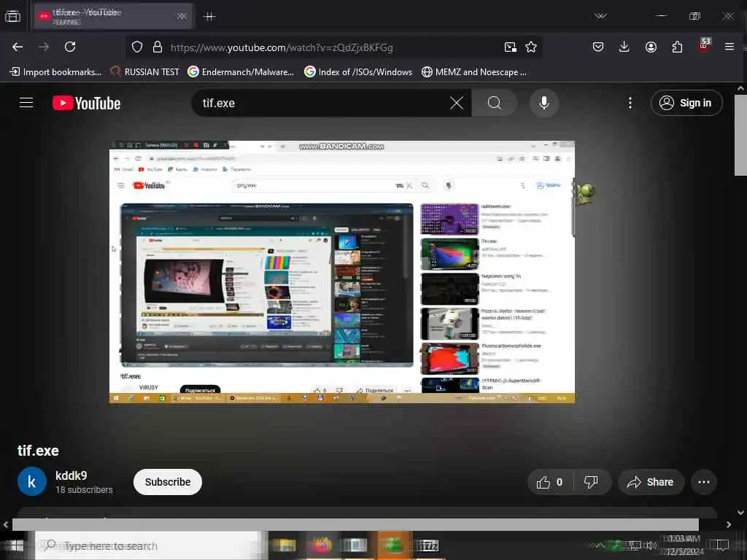The height and width of the screenshot is (560, 747).
Task: Submit search with the magnifier button
Action: pyautogui.click(x=495, y=103)
